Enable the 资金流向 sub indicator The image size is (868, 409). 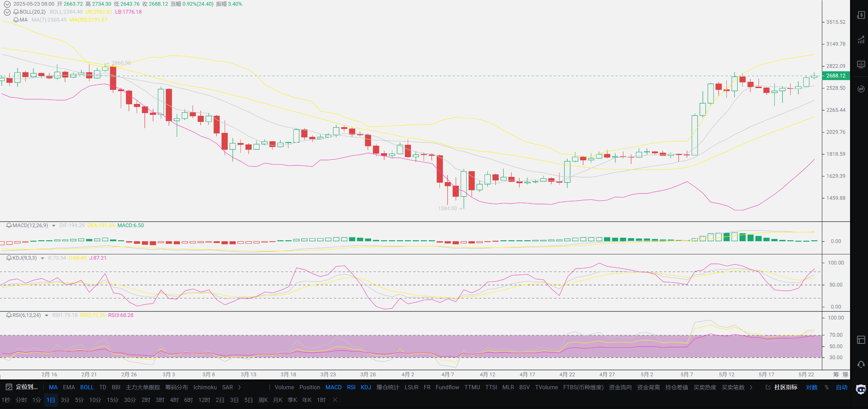click(620, 388)
